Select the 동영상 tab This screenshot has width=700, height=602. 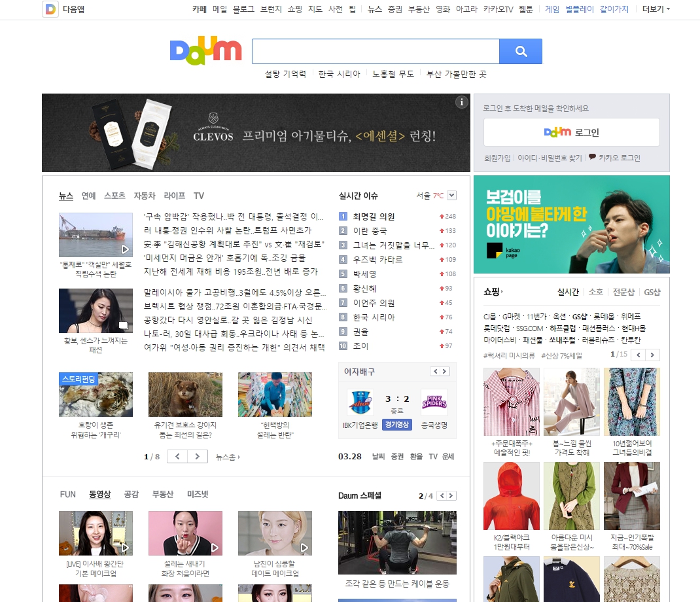pos(100,495)
